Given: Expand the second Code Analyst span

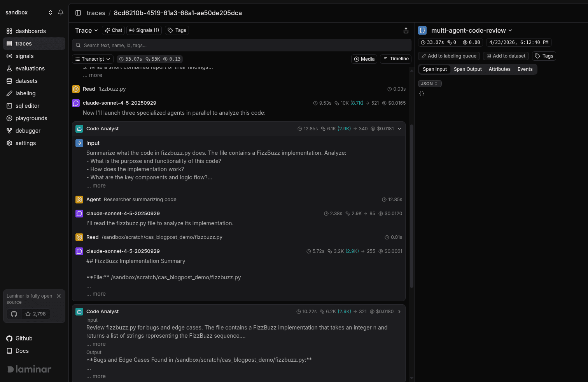Looking at the screenshot, I should tap(399, 312).
